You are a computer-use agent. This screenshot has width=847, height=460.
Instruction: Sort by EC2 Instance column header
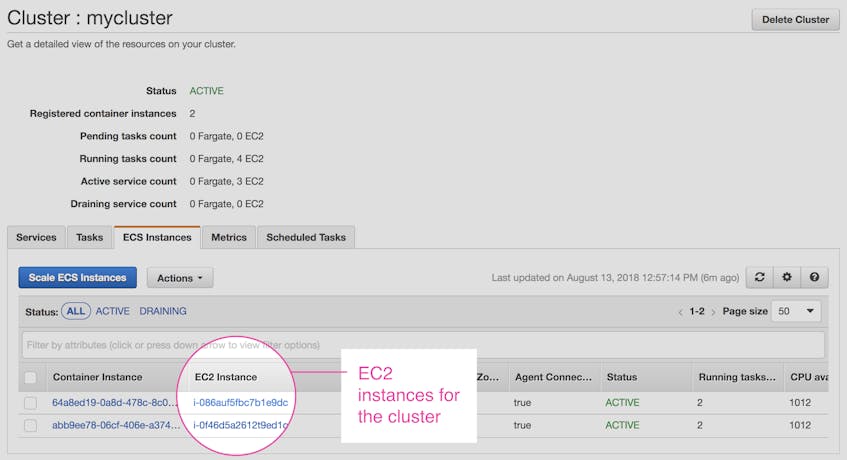click(226, 377)
